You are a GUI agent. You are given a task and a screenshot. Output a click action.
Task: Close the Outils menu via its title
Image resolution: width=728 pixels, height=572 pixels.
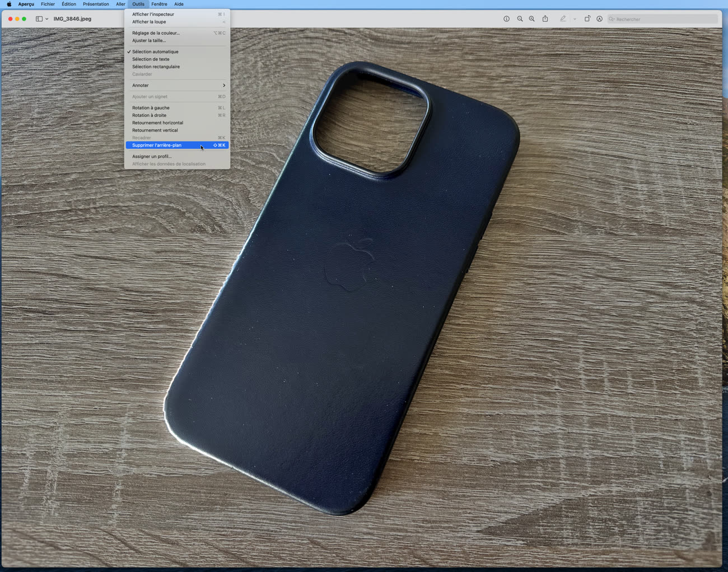click(138, 4)
